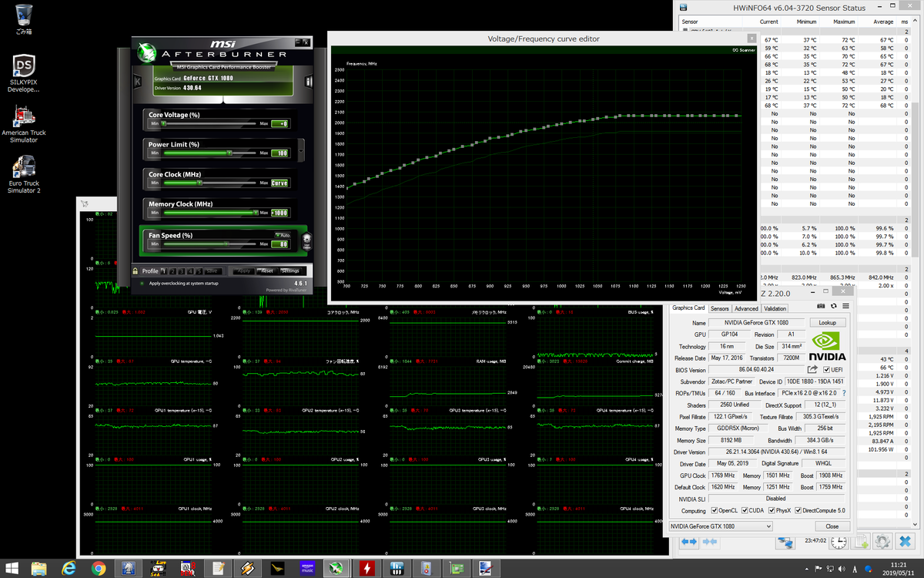Click the Afterburner Apply button
The image size is (924, 578).
(x=244, y=271)
